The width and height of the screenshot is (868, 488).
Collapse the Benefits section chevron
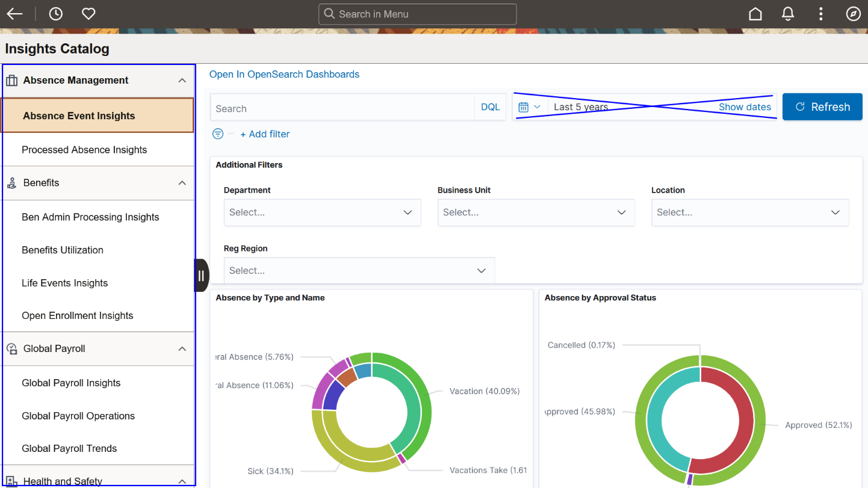coord(182,183)
